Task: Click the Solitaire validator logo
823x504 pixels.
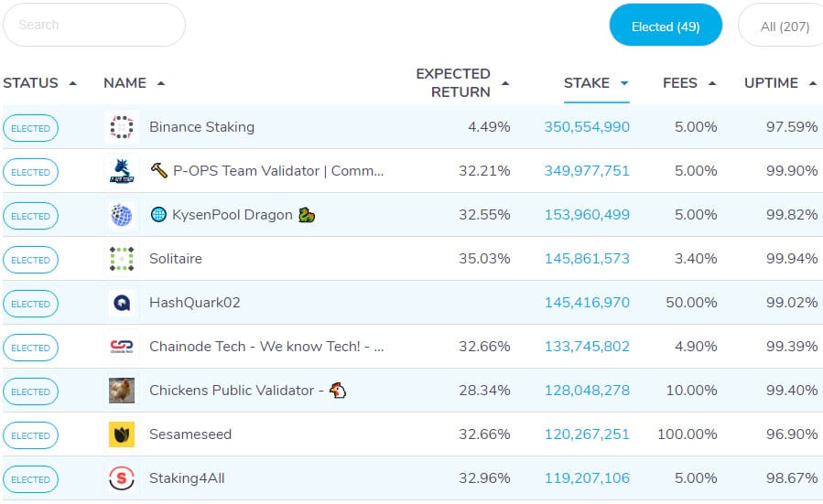Action: coord(122,259)
